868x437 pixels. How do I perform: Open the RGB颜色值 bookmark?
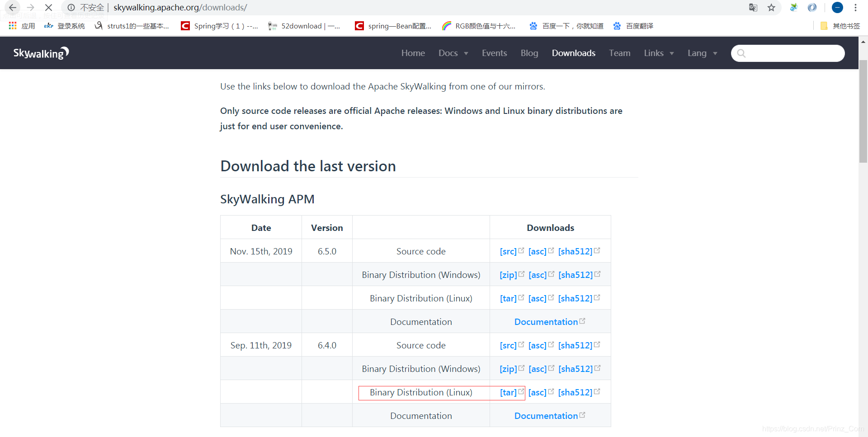click(x=479, y=26)
